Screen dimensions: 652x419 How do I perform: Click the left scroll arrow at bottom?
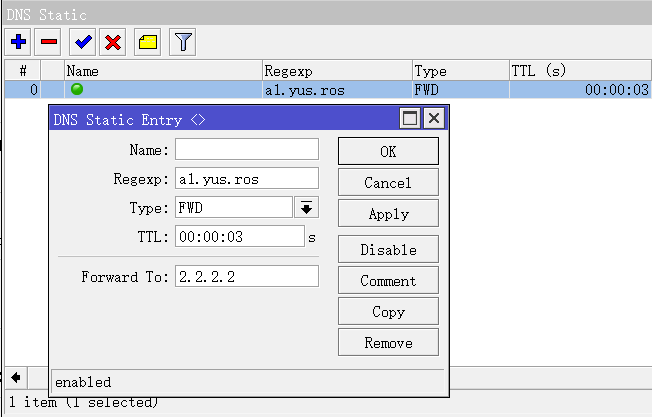tap(15, 377)
